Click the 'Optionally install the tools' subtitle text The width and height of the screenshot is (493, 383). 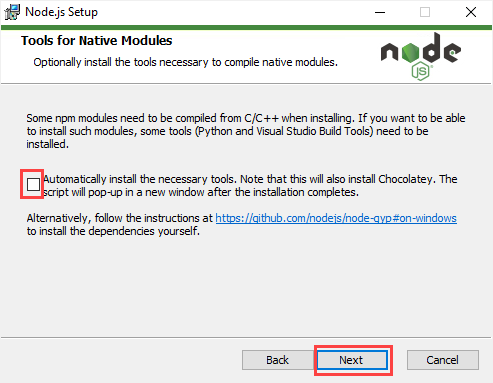click(185, 62)
